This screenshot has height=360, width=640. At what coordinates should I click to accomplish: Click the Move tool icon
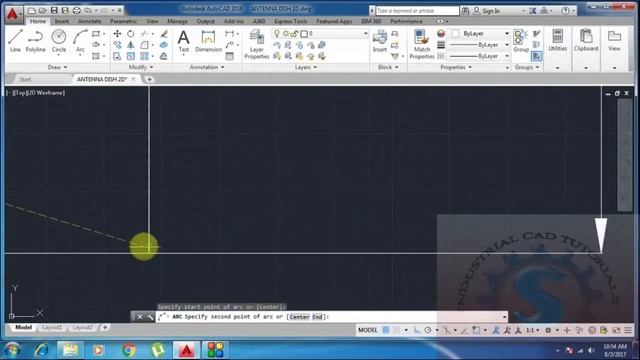[117, 33]
